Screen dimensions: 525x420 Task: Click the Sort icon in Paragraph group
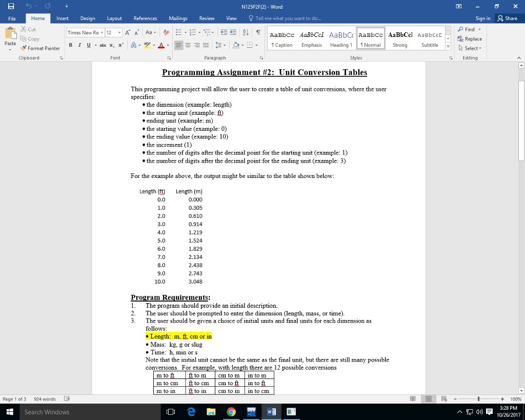point(245,32)
